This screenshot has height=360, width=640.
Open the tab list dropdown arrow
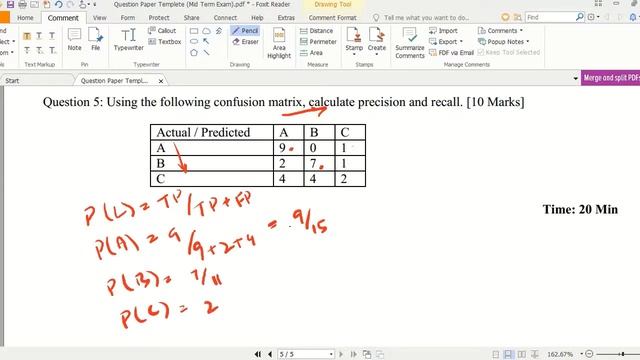click(x=576, y=78)
